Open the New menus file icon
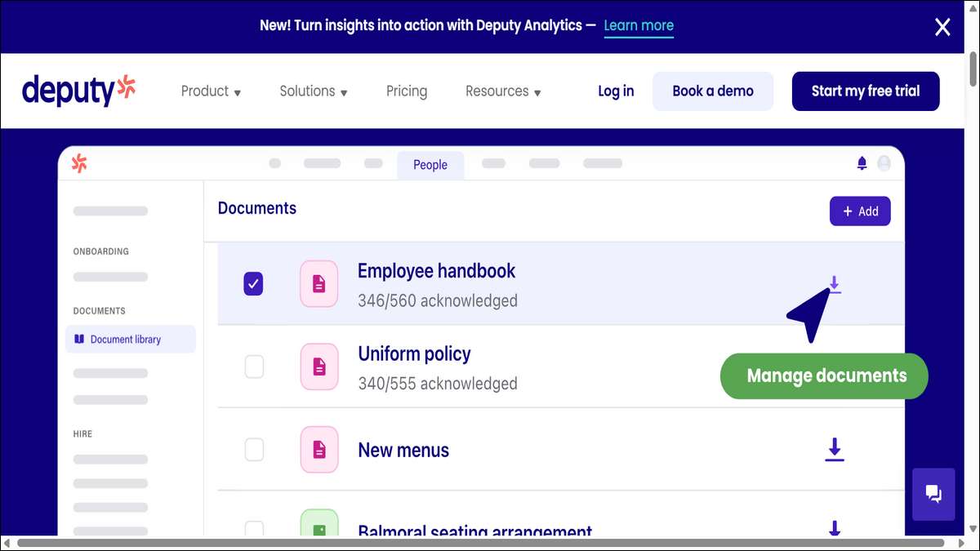Screen dimensions: 980x551 point(318,449)
